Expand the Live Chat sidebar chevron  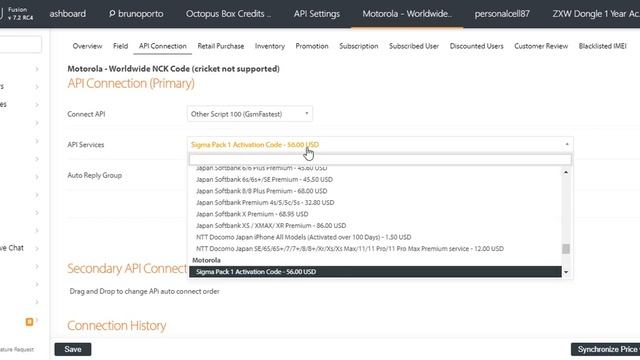[x=37, y=248]
